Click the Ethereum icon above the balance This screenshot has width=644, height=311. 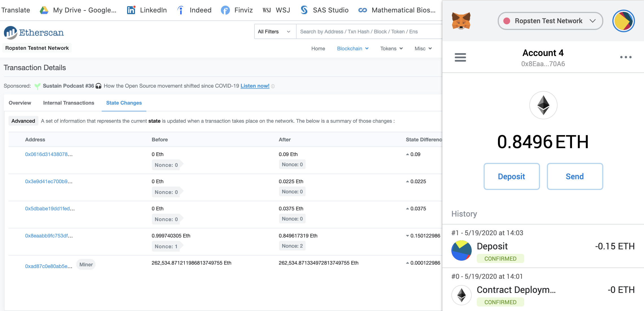543,105
